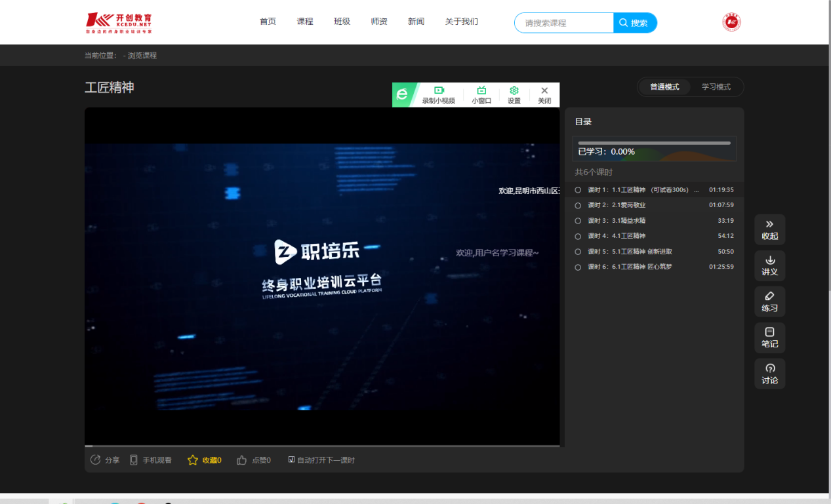Viewport: 831px width, 504px height.
Task: Click the 共6个课时 lesson count text
Action: click(594, 172)
